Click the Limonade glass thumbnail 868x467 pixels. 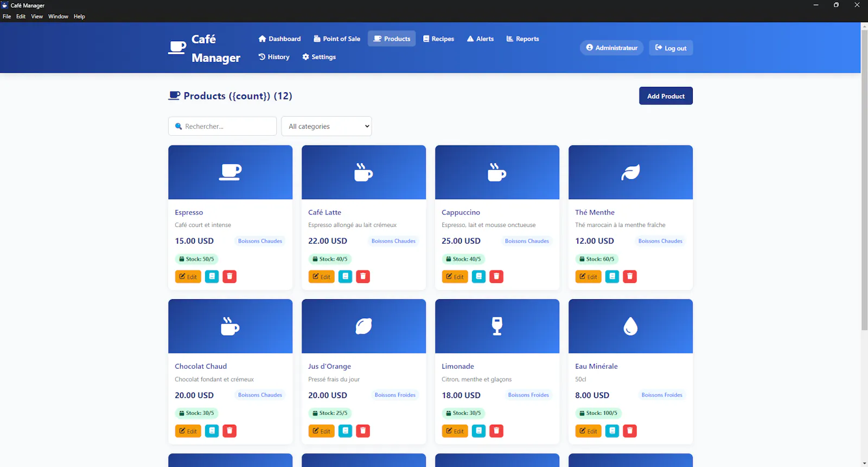[497, 326]
